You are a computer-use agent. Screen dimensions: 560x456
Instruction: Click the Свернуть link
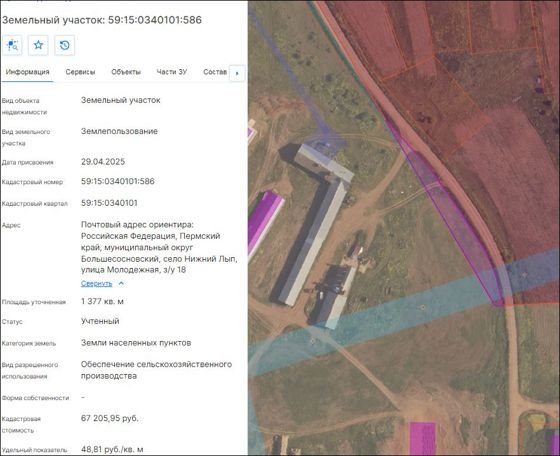(x=96, y=284)
